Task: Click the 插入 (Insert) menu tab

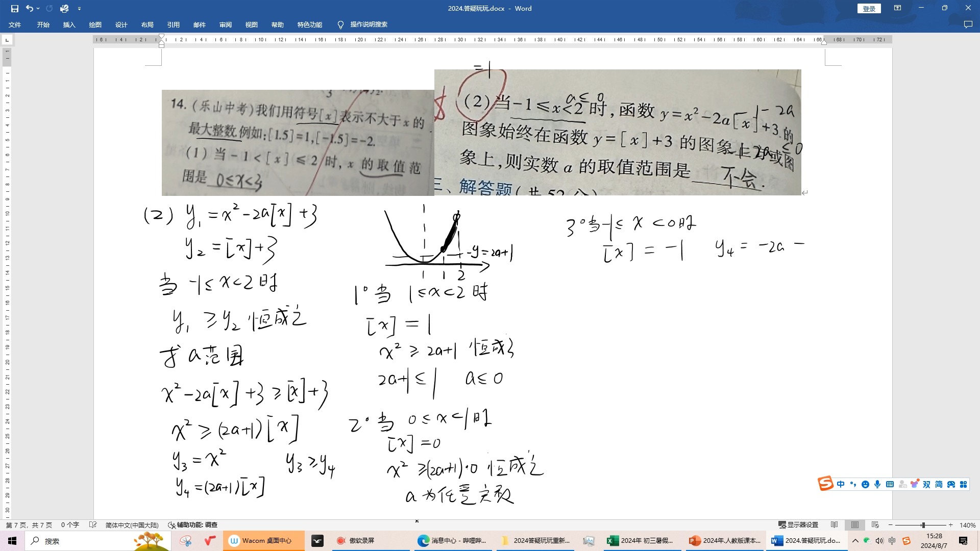Action: coord(69,24)
